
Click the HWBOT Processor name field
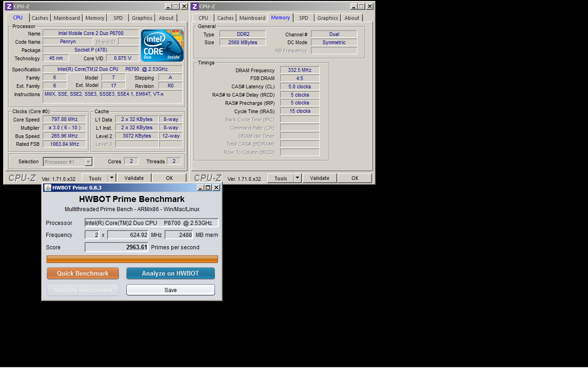click(x=152, y=223)
